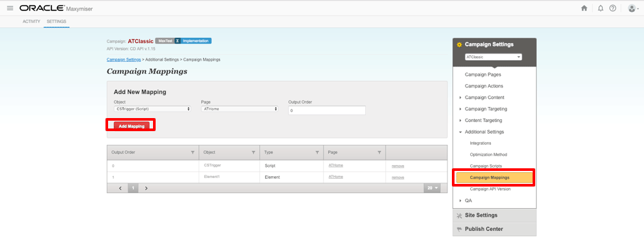Remove the Element1 mapping row

[x=398, y=177]
